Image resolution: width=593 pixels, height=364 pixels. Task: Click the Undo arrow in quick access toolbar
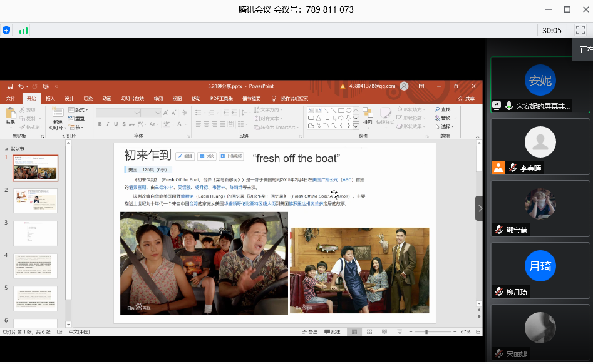21,86
